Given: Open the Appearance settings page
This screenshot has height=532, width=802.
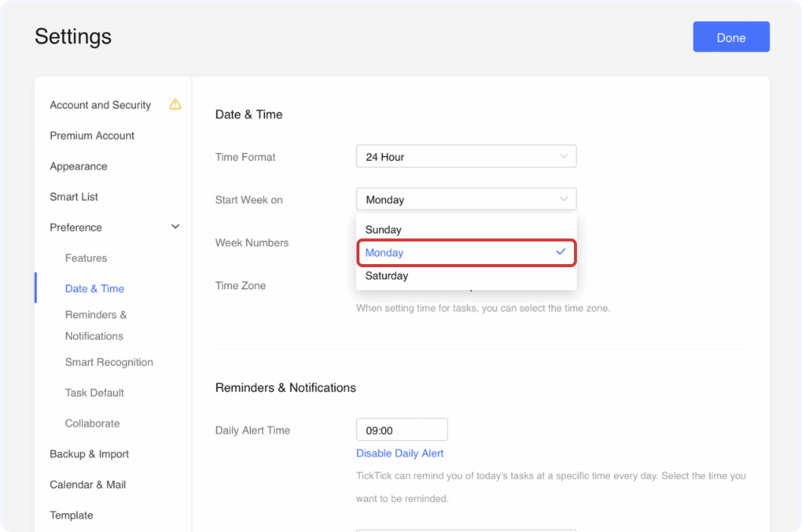Looking at the screenshot, I should [78, 166].
